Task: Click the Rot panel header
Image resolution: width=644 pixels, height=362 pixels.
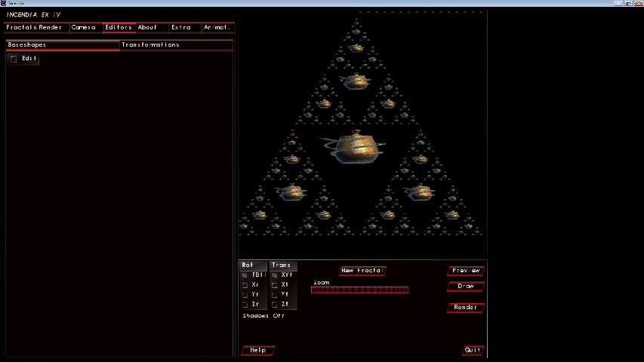Action: [253, 265]
